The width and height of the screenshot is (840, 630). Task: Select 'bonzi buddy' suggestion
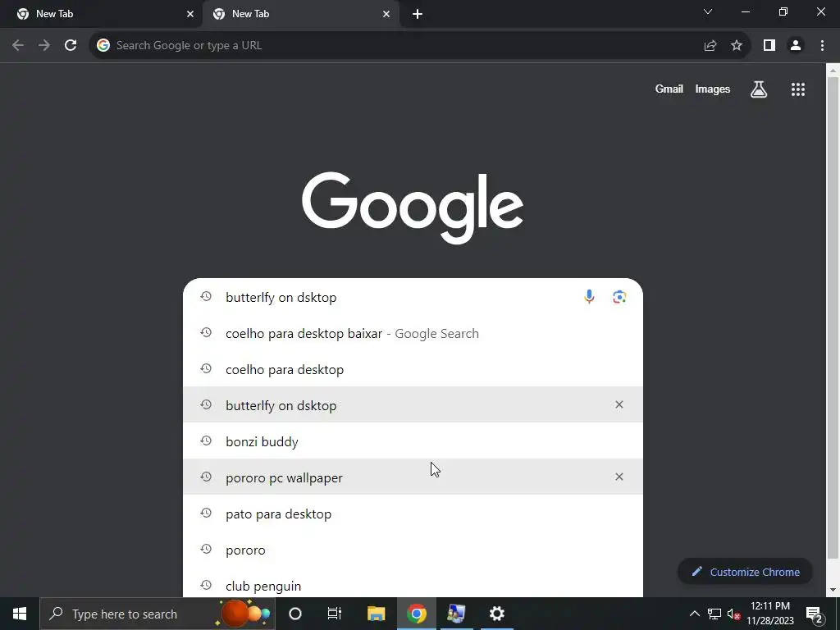(x=413, y=441)
